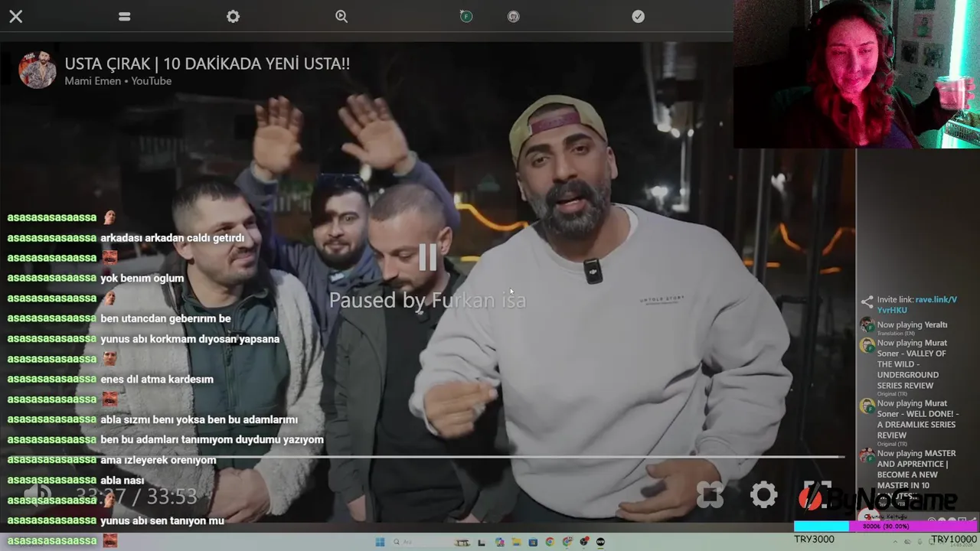Click chat message 'arkadası arkadan caldı getırdı'

tap(172, 238)
